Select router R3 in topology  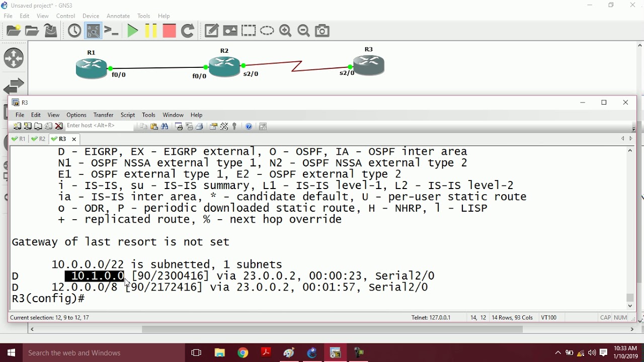click(x=369, y=64)
